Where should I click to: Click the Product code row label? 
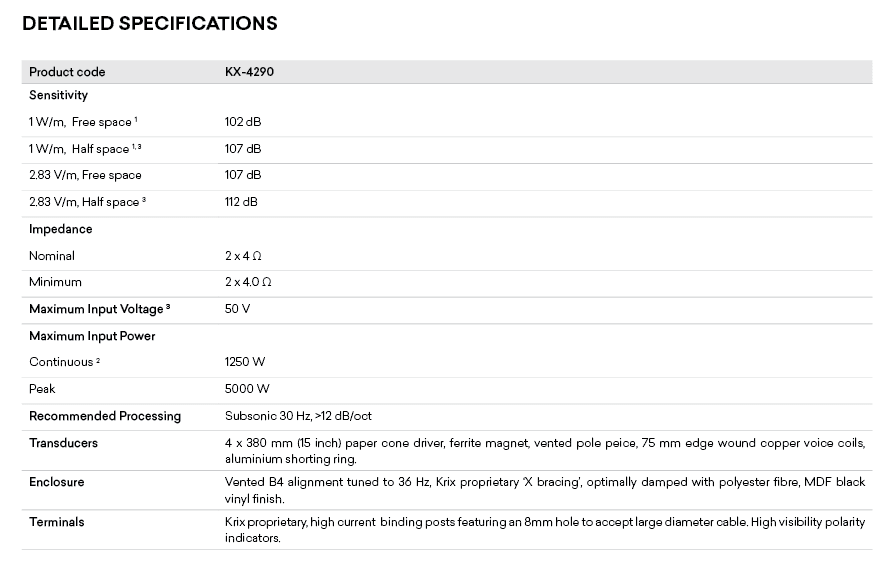(x=67, y=72)
